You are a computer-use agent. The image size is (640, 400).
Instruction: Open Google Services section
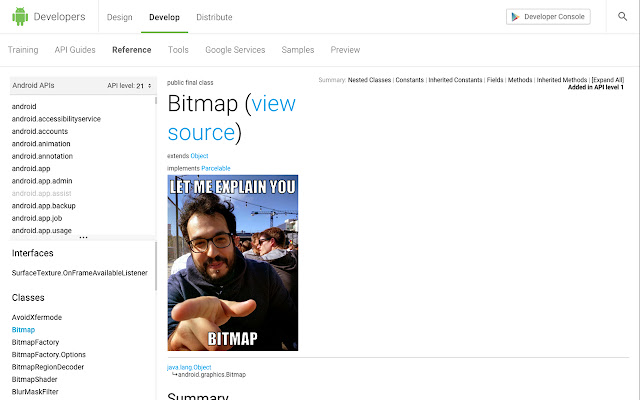(x=235, y=50)
